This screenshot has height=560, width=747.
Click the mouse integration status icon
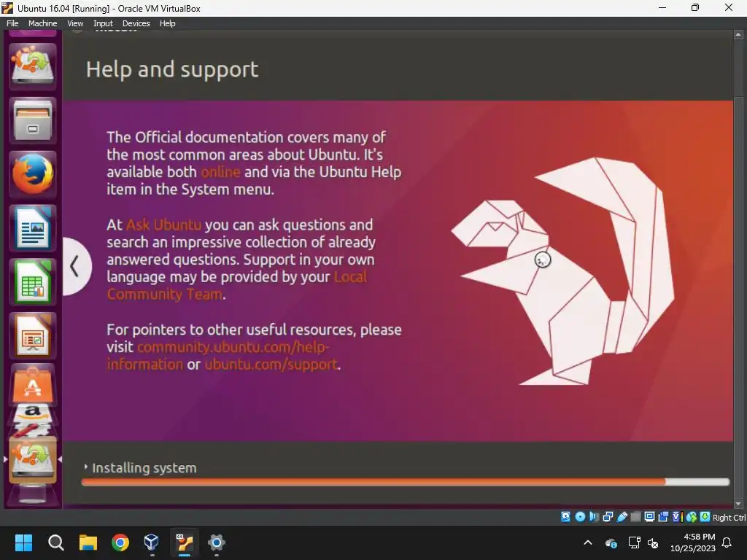pos(692,517)
